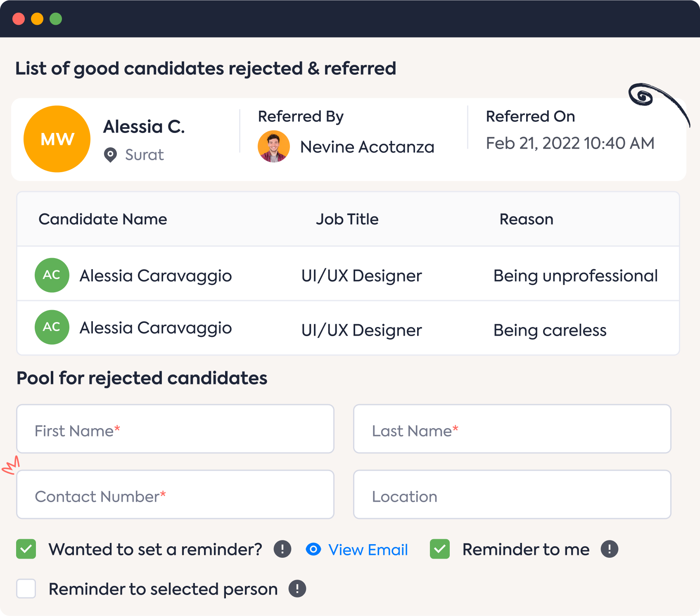700x616 pixels.
Task: Click the First Name input field
Action: tap(175, 429)
